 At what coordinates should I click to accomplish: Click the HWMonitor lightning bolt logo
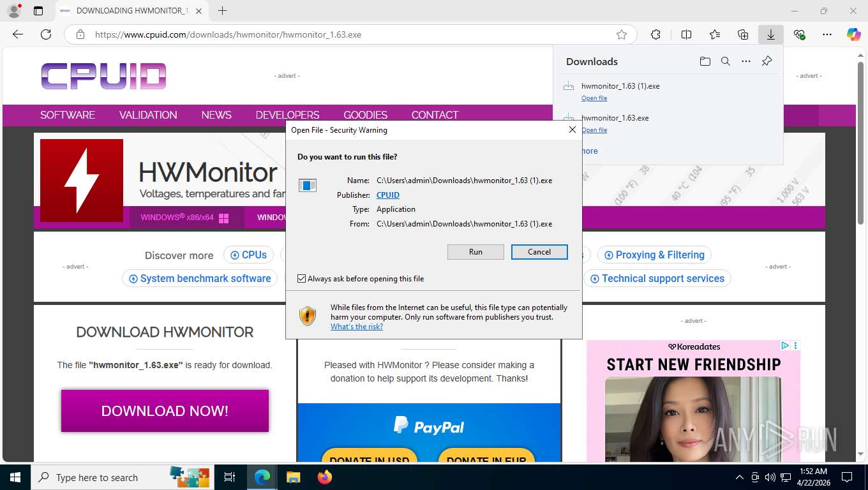[x=82, y=181]
